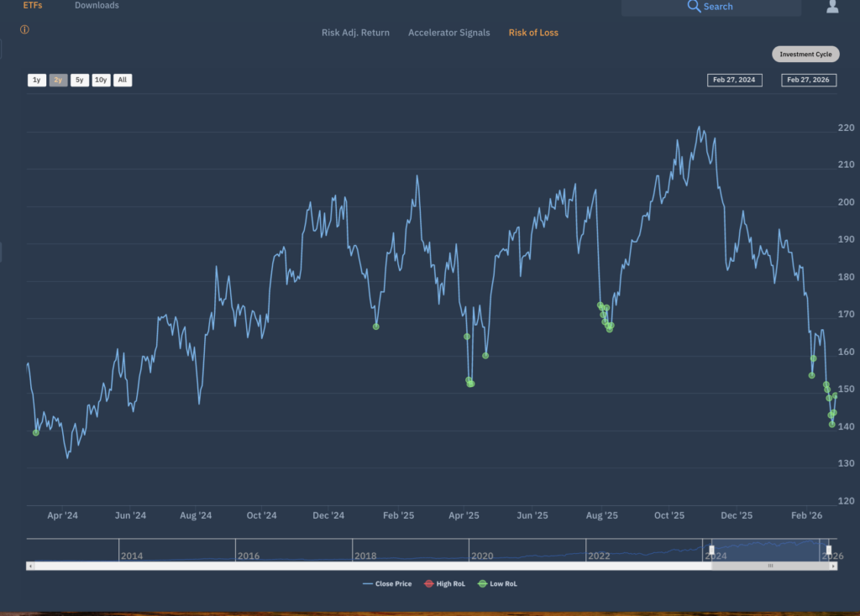This screenshot has height=616, width=860.
Task: Toggle High RoL series in legend
Action: pos(443,583)
